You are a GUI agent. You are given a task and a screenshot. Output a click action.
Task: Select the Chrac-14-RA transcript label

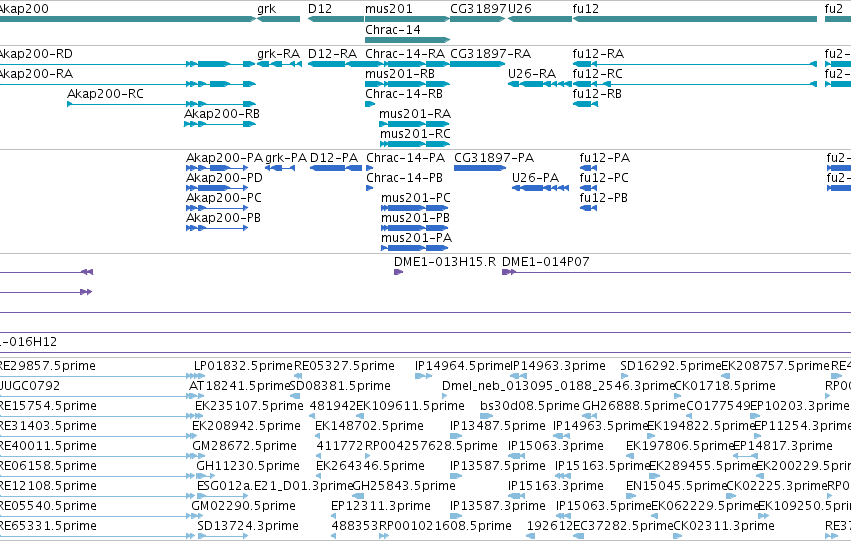click(x=405, y=54)
